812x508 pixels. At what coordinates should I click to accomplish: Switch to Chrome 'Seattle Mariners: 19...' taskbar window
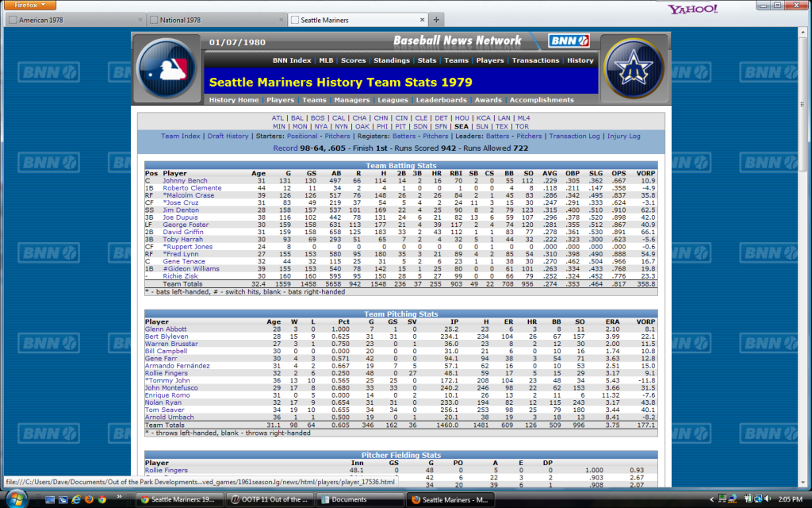pos(180,500)
